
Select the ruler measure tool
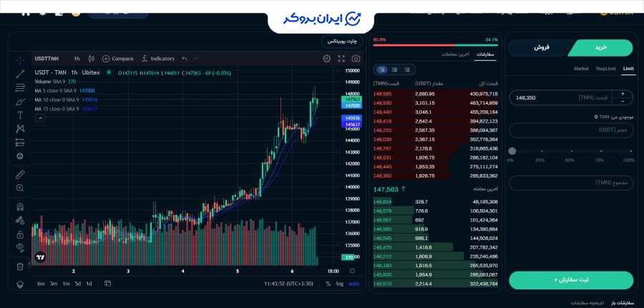point(20,174)
